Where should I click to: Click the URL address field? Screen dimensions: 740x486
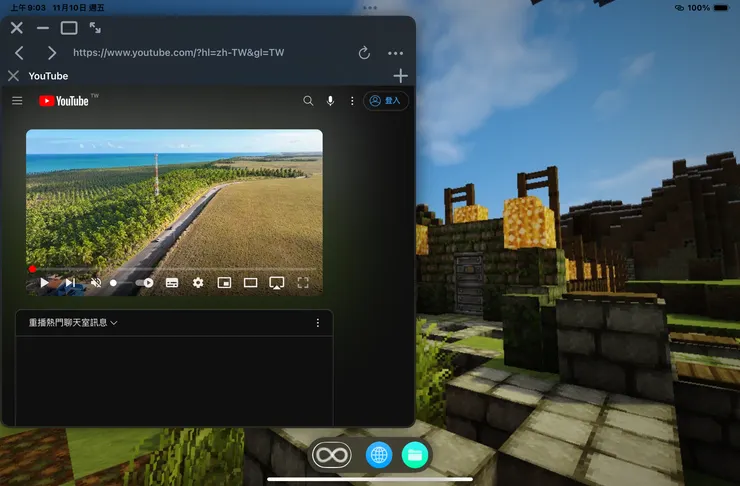(178, 53)
